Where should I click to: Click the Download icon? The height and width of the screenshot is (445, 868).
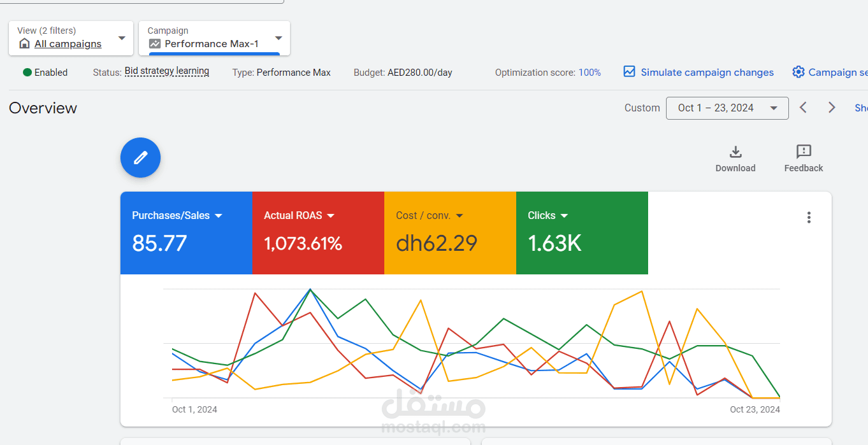pos(735,152)
